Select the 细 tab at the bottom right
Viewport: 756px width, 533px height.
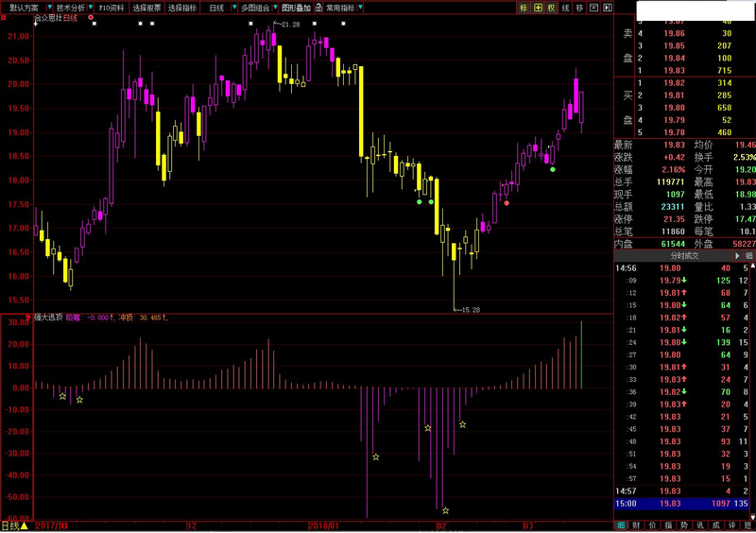(x=621, y=525)
